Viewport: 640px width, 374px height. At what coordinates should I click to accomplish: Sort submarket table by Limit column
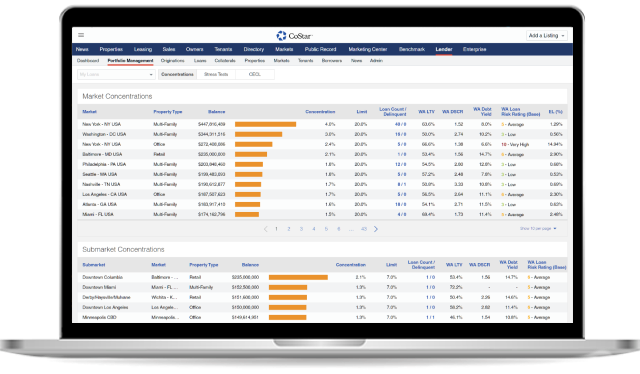pos(391,265)
